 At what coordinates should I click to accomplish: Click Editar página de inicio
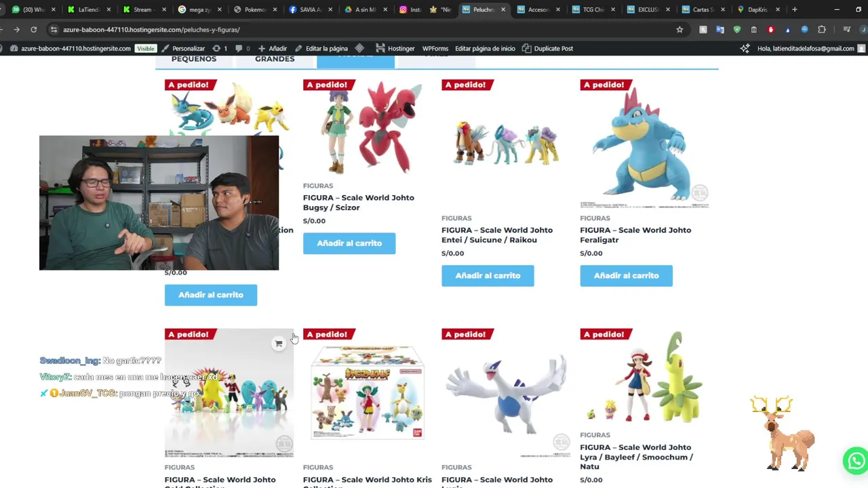485,49
